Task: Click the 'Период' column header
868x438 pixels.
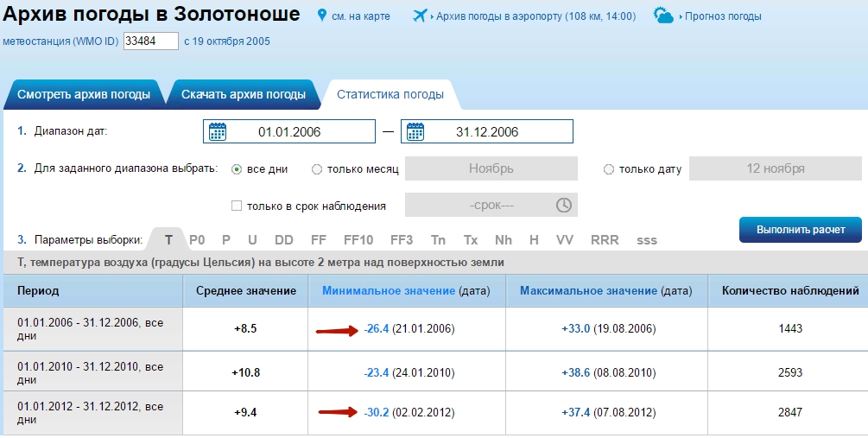Action: (x=38, y=291)
